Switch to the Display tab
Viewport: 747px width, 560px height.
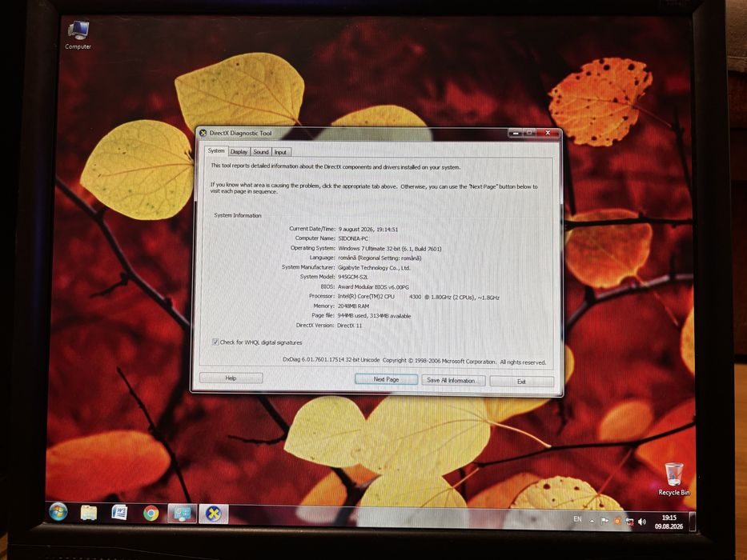coord(239,151)
